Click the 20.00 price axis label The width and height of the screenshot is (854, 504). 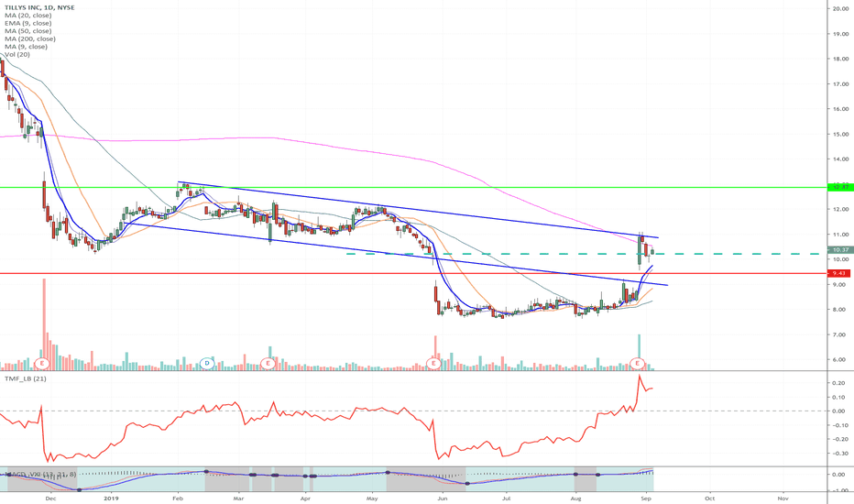pyautogui.click(x=840, y=8)
